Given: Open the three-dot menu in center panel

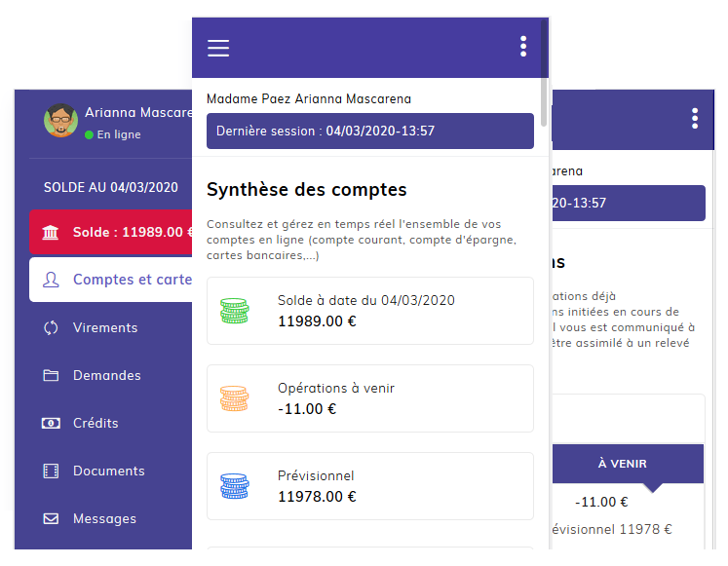Looking at the screenshot, I should pyautogui.click(x=523, y=47).
